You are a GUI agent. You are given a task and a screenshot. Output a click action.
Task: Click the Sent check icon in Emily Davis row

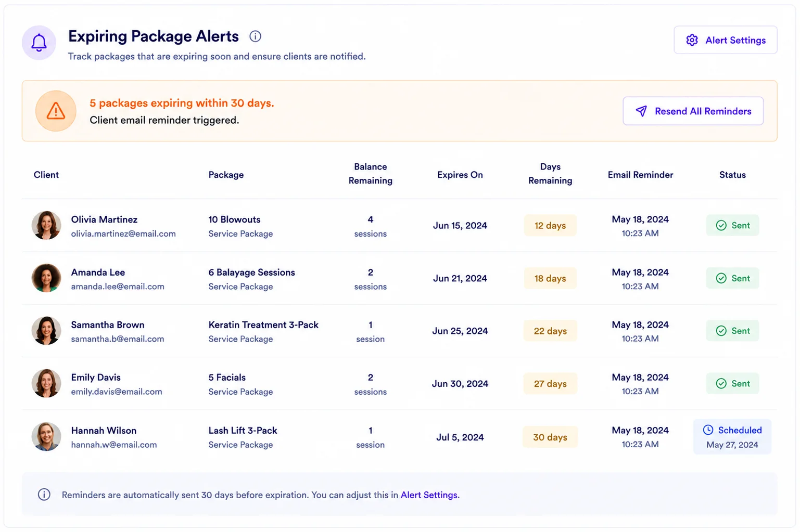(721, 383)
